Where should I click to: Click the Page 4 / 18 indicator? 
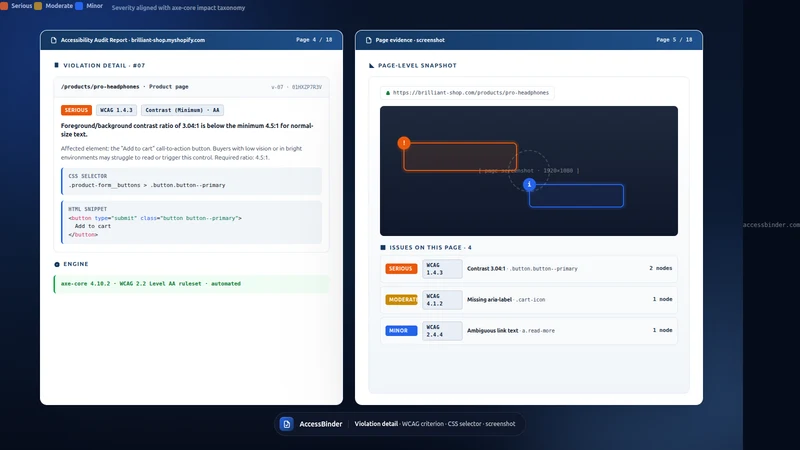coord(314,40)
